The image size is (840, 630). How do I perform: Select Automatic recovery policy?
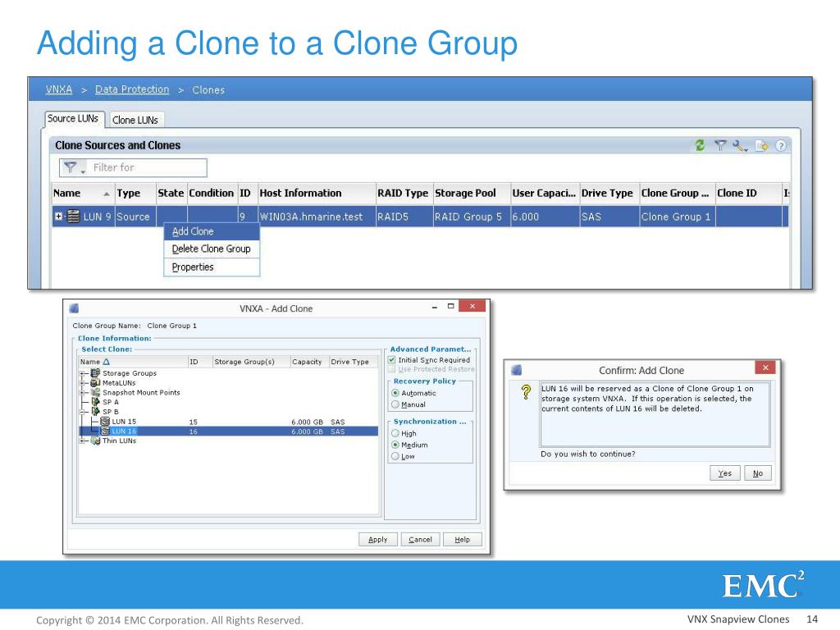[x=395, y=393]
